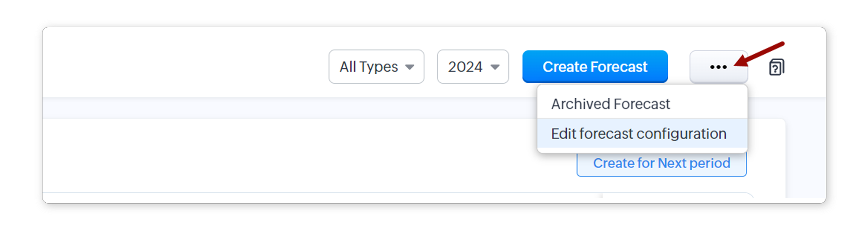Open forecast configuration editing option
The width and height of the screenshot is (868, 233).
638,134
